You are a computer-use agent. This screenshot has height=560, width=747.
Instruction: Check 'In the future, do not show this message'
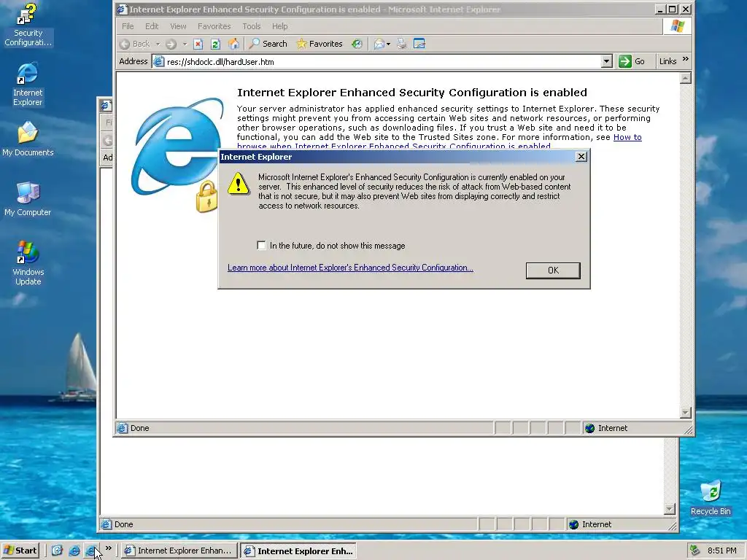(x=261, y=245)
